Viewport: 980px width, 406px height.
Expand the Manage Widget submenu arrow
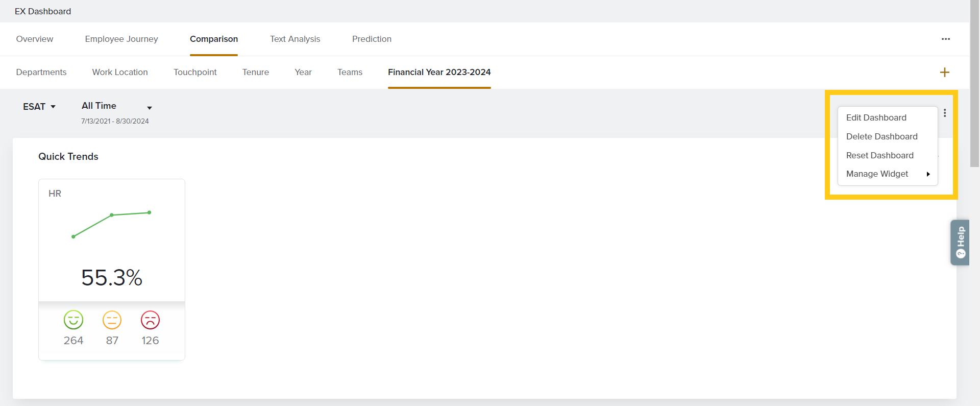(x=928, y=174)
